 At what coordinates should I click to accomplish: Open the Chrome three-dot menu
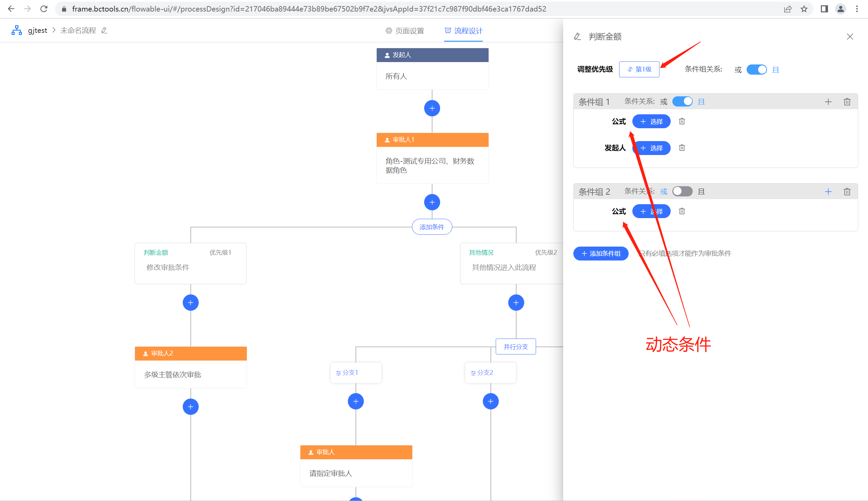[x=857, y=9]
